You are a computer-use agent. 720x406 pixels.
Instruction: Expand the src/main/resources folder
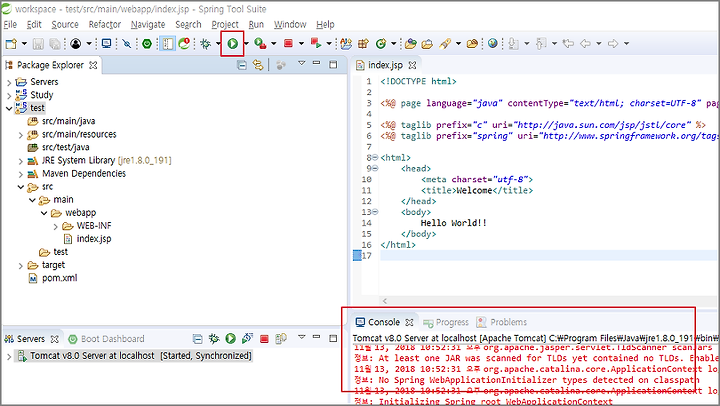[x=21, y=135]
